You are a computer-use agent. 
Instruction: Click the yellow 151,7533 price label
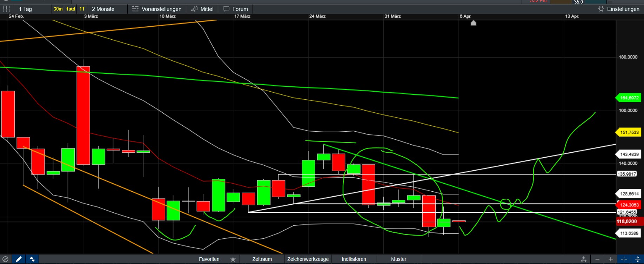pyautogui.click(x=629, y=132)
